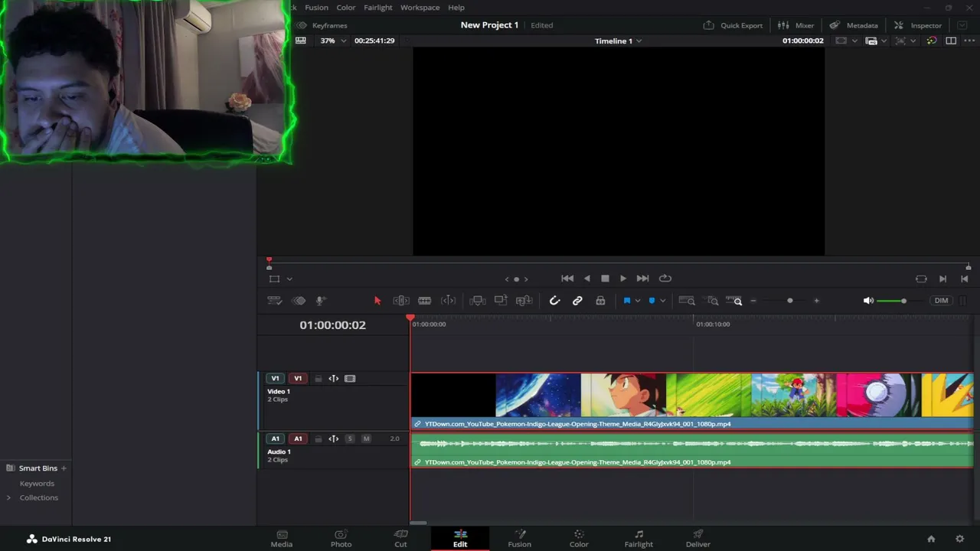This screenshot has height=551, width=980.
Task: Open the Home project manager icon
Action: coord(931,539)
